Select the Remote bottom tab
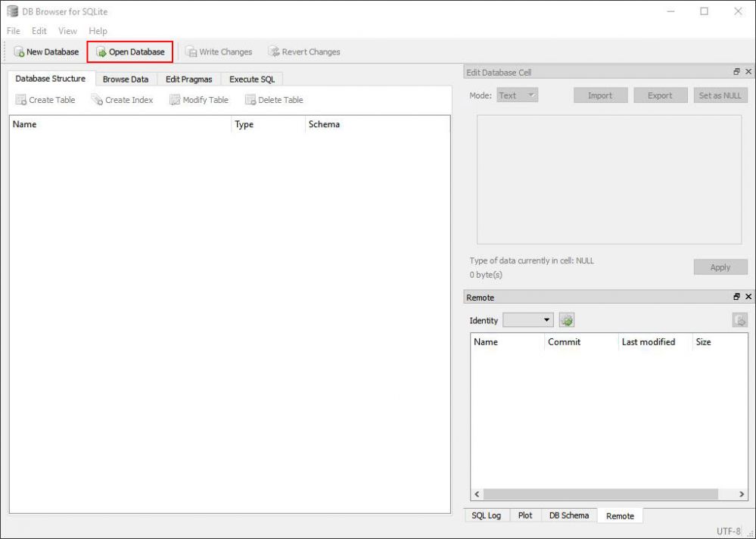This screenshot has width=756, height=539. [x=620, y=516]
